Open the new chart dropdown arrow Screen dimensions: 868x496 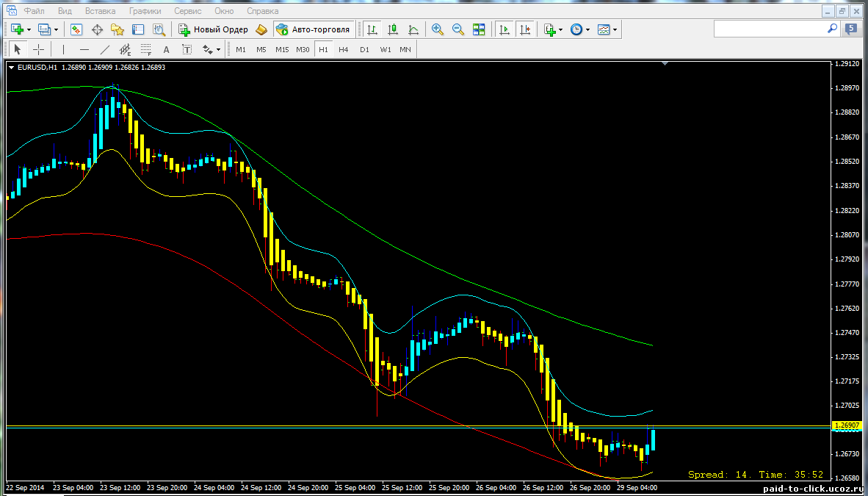coord(29,29)
